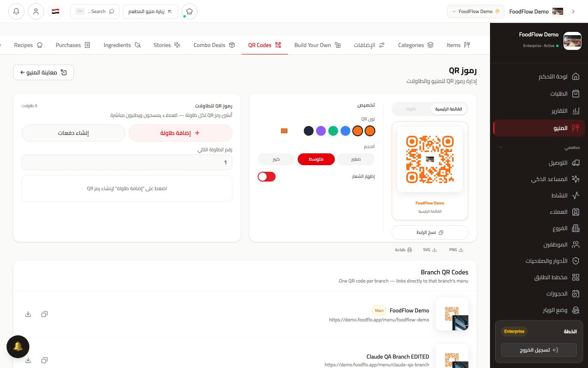Click the رقم الطاولة التالي input field

pyautogui.click(x=127, y=162)
